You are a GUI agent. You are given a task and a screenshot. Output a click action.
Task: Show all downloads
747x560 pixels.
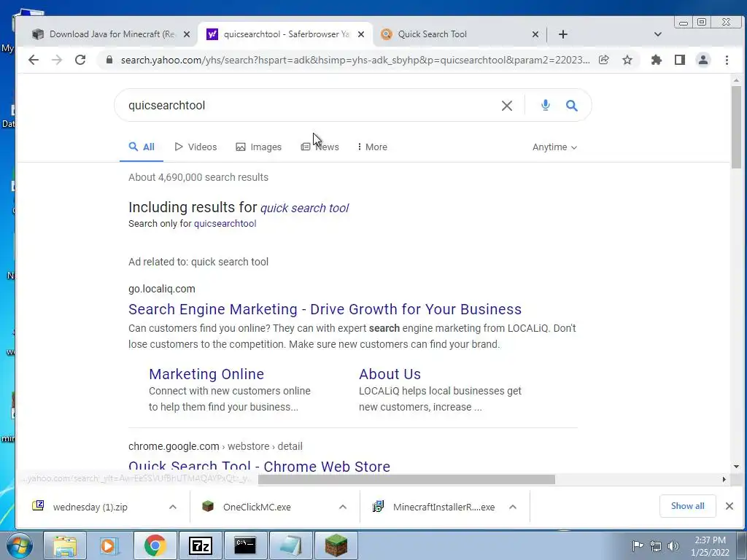pyautogui.click(x=687, y=506)
